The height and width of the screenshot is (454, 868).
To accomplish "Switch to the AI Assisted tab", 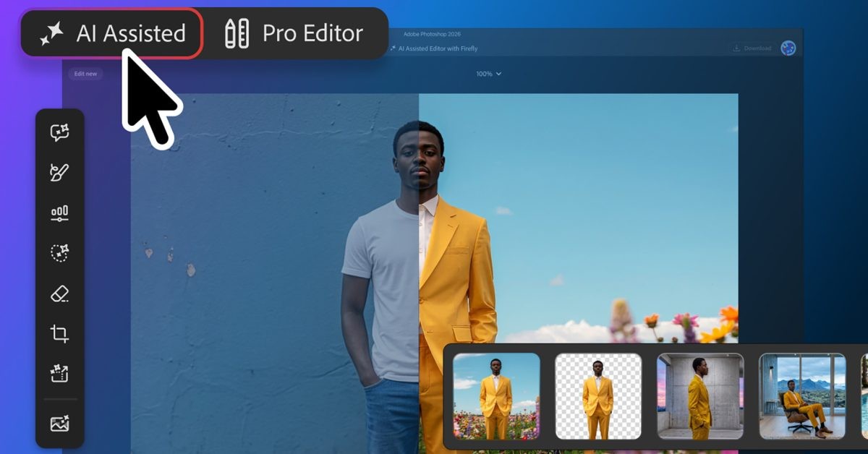I will click(x=111, y=33).
